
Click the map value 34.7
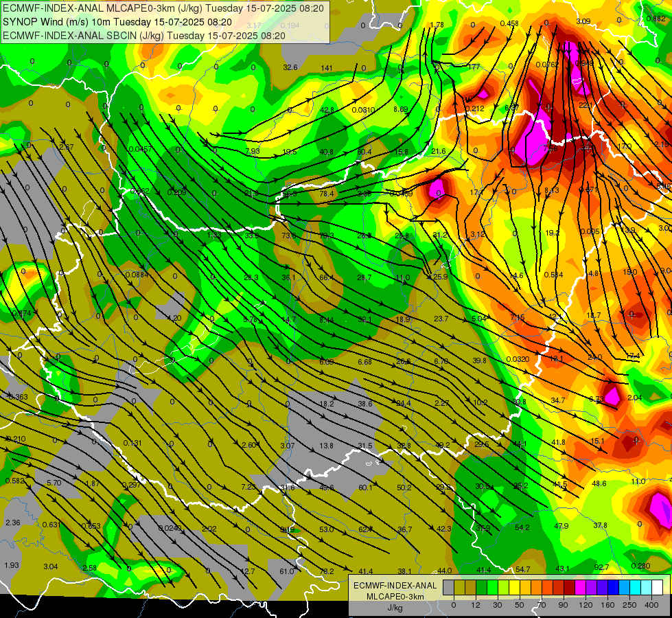click(558, 400)
